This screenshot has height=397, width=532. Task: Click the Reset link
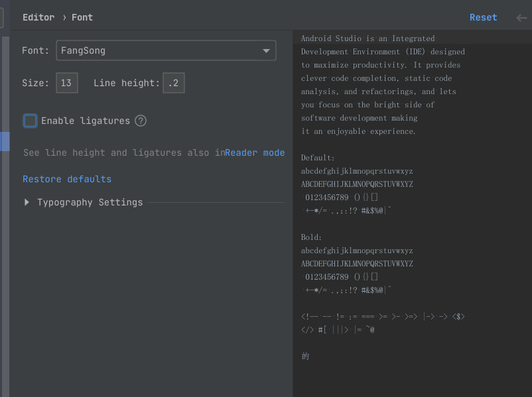(x=483, y=17)
